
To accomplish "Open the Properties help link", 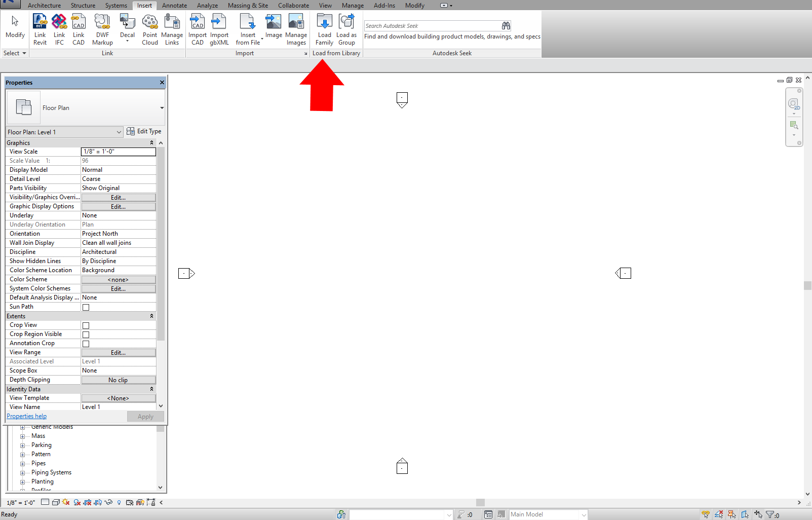I will [x=26, y=416].
